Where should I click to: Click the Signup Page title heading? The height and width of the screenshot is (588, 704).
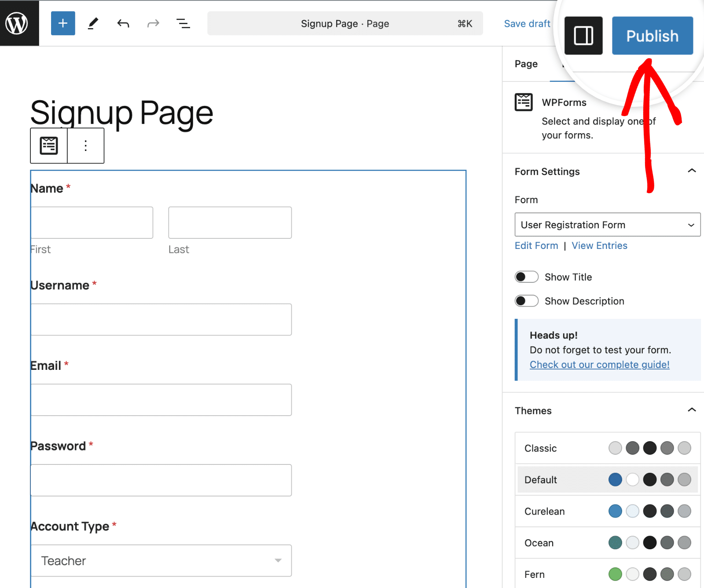[x=122, y=113]
